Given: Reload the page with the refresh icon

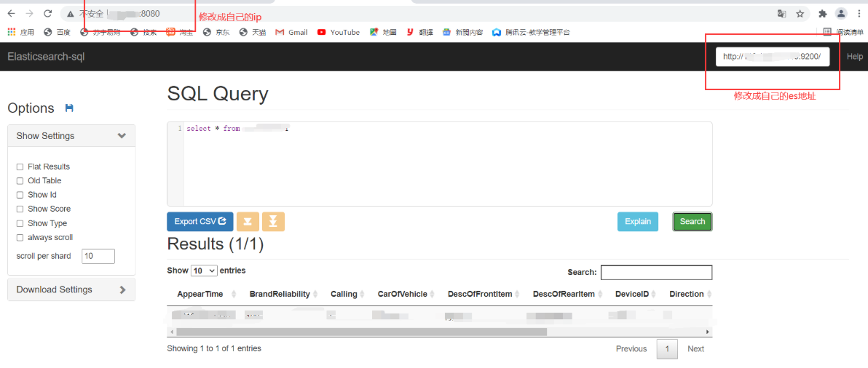Looking at the screenshot, I should click(x=47, y=13).
